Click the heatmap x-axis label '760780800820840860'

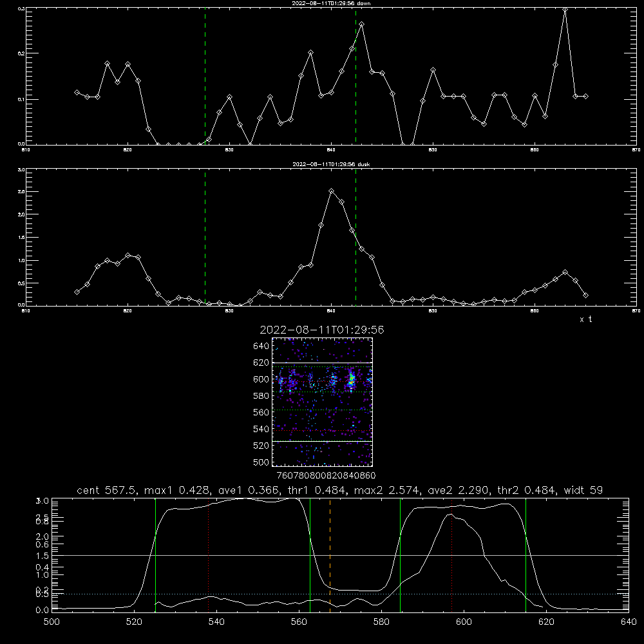coord(326,475)
